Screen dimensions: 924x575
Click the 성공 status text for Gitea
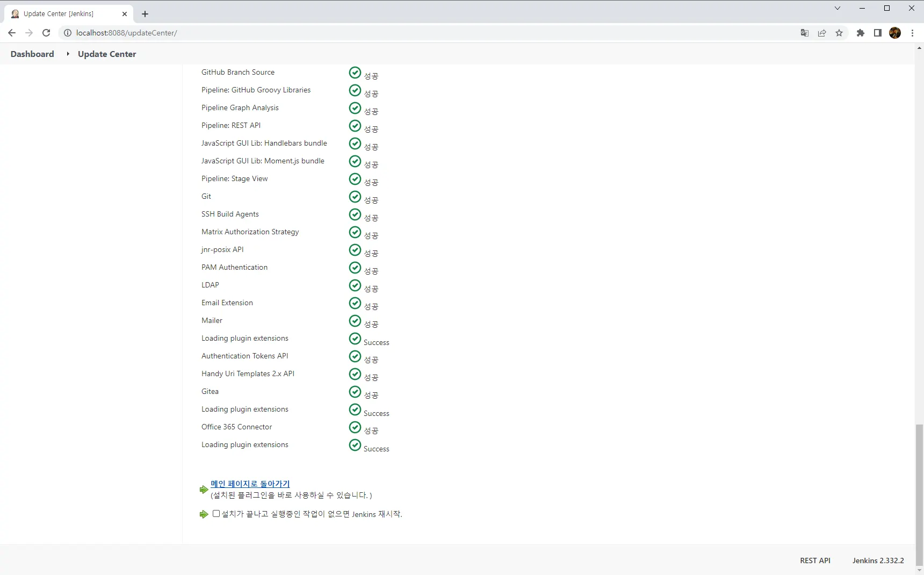coord(371,395)
